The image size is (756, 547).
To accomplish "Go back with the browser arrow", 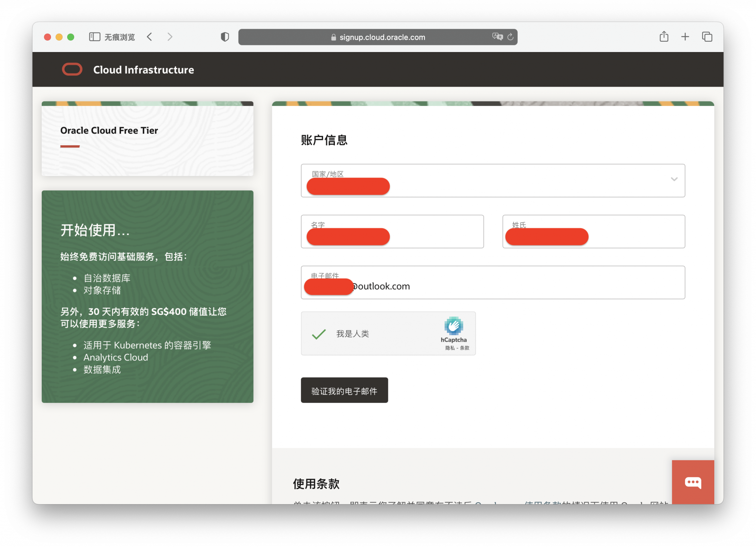I will pyautogui.click(x=150, y=37).
